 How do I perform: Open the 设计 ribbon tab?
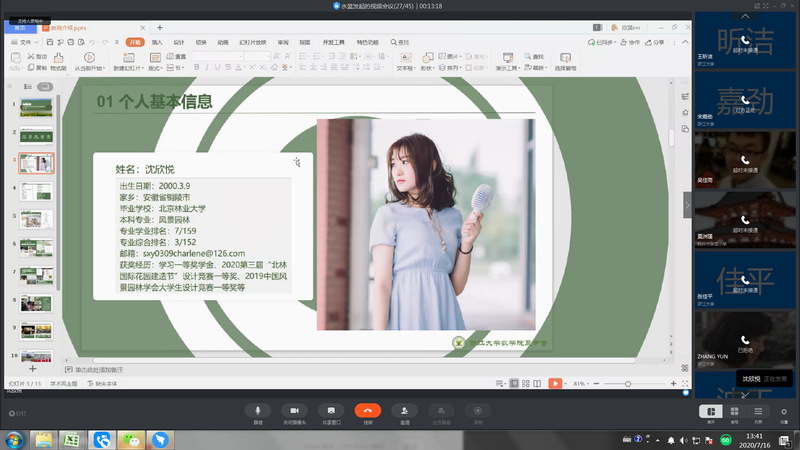pyautogui.click(x=179, y=42)
